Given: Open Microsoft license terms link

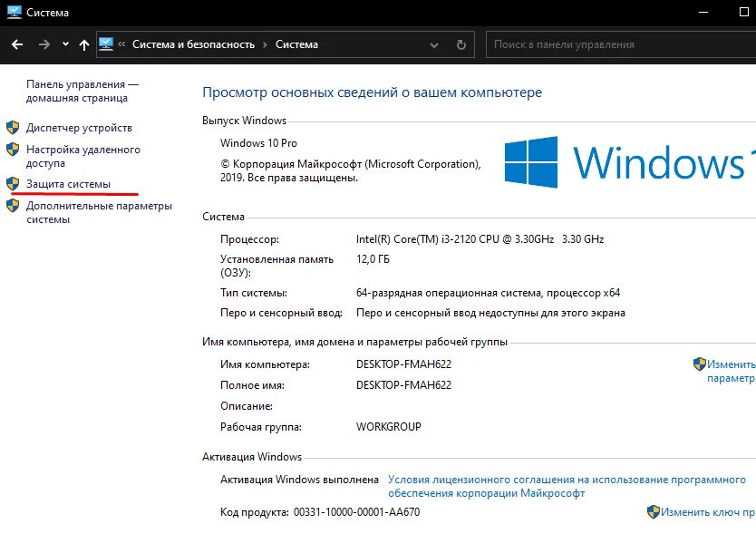Looking at the screenshot, I should point(567,487).
